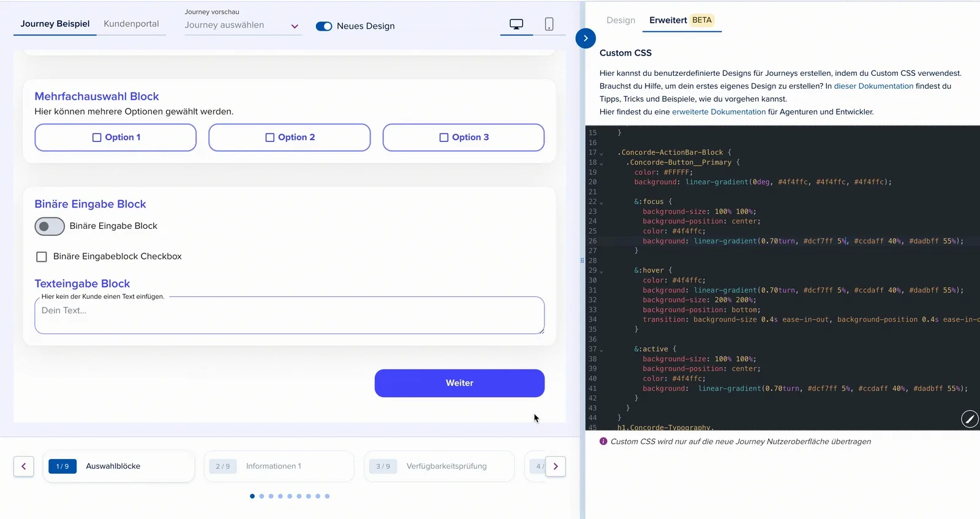
Task: Switch to mobile preview icon
Action: pos(549,24)
